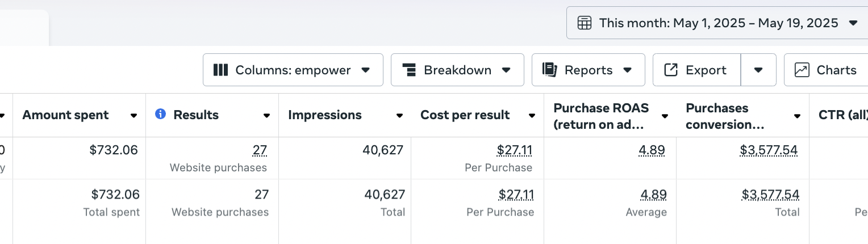Open Cost per result column menu
868x244 pixels.
pyautogui.click(x=532, y=116)
